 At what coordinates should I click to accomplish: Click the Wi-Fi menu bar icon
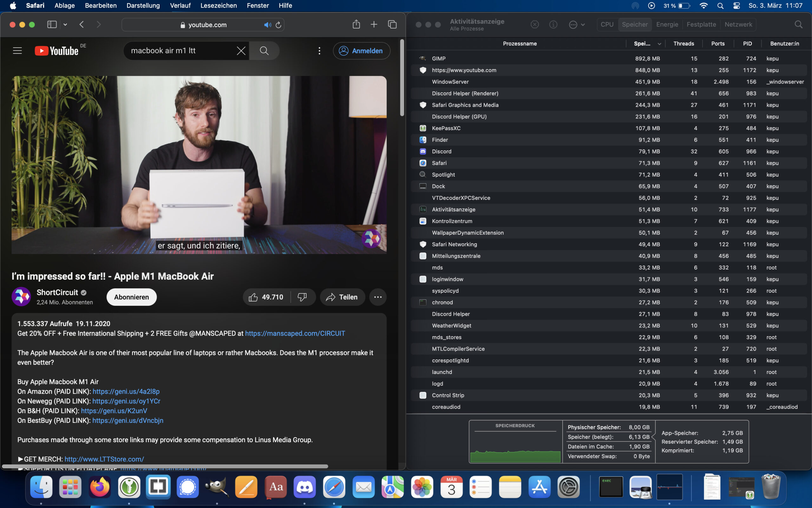[x=704, y=6]
